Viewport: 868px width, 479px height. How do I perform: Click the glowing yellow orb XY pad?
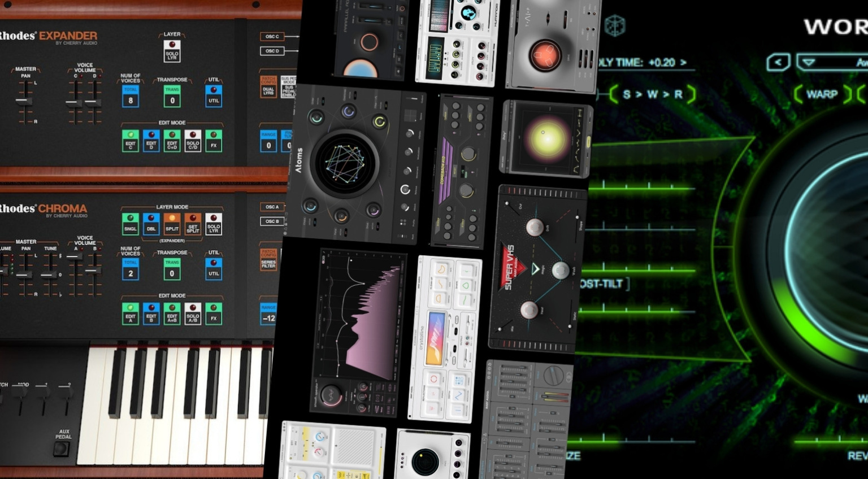click(545, 137)
